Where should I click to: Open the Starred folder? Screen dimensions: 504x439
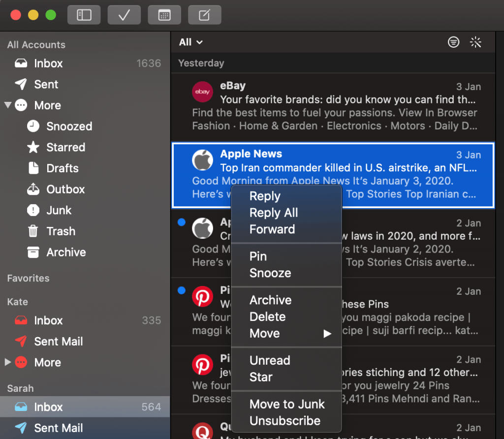click(x=85, y=147)
